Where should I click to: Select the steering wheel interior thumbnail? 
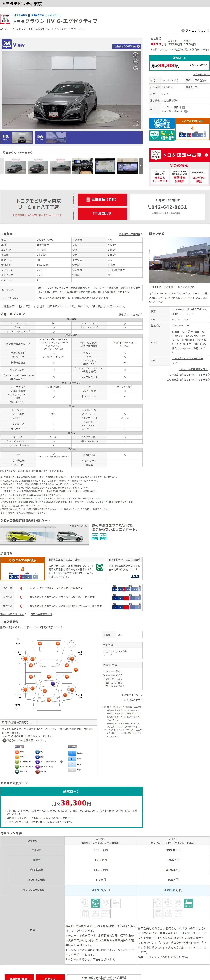[x=83, y=166]
